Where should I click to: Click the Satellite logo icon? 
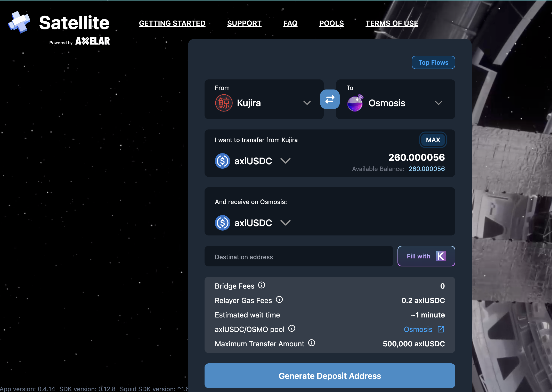pos(19,22)
